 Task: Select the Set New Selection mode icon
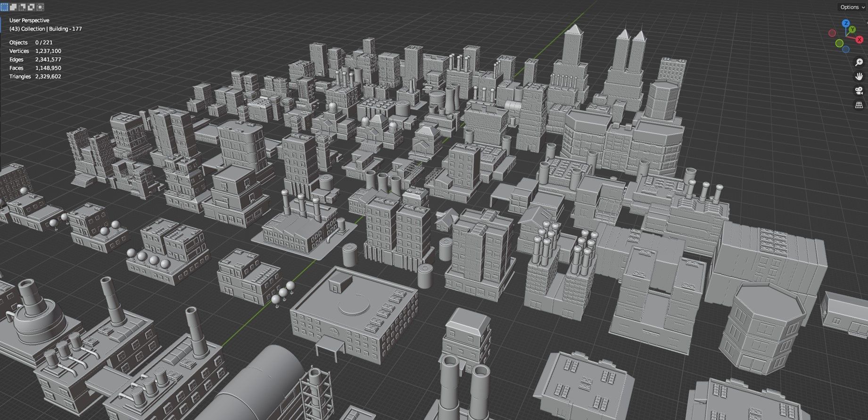click(4, 7)
